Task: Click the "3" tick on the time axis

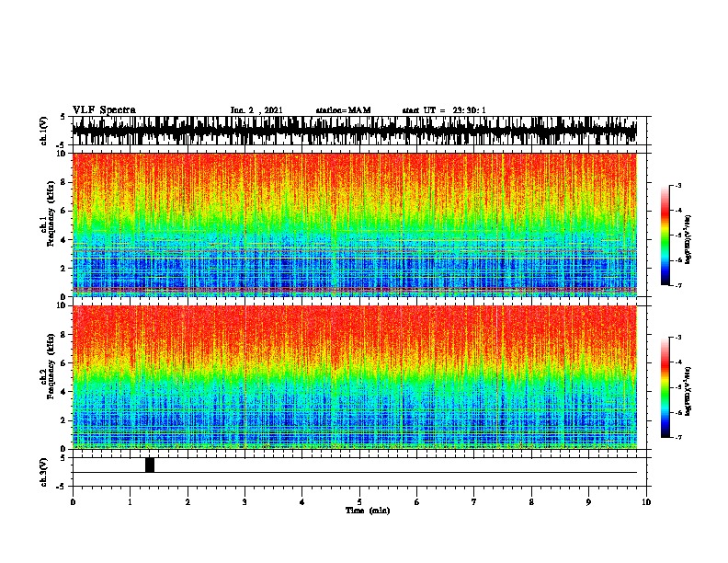Action: pyautogui.click(x=245, y=502)
